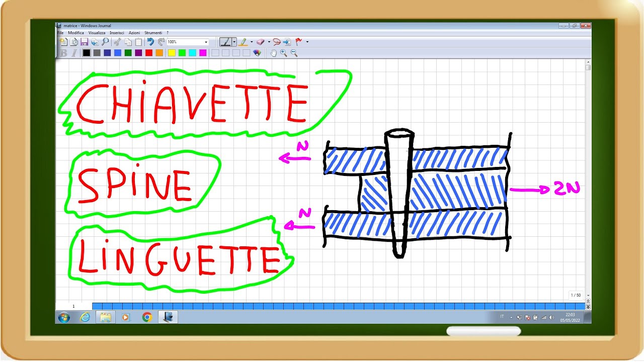Launch Internet Explorer from taskbar

[85, 317]
